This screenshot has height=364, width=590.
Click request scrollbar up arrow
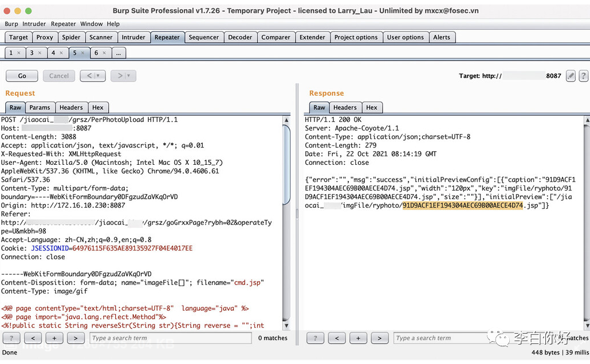pyautogui.click(x=286, y=120)
